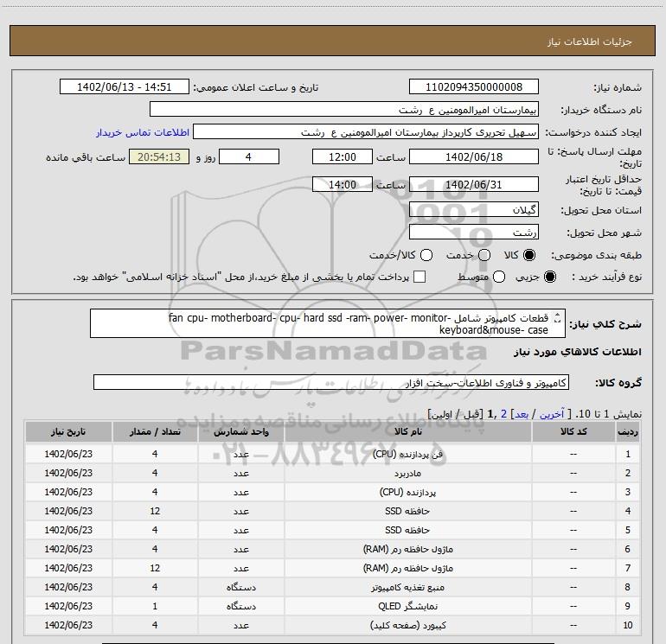This screenshot has height=644, width=666.
Task: Click the response deadline date 1402/06/18
Action: 474,157
